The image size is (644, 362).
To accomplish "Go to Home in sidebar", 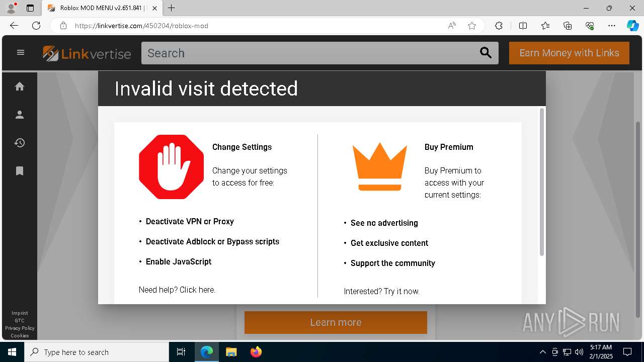I will (20, 86).
